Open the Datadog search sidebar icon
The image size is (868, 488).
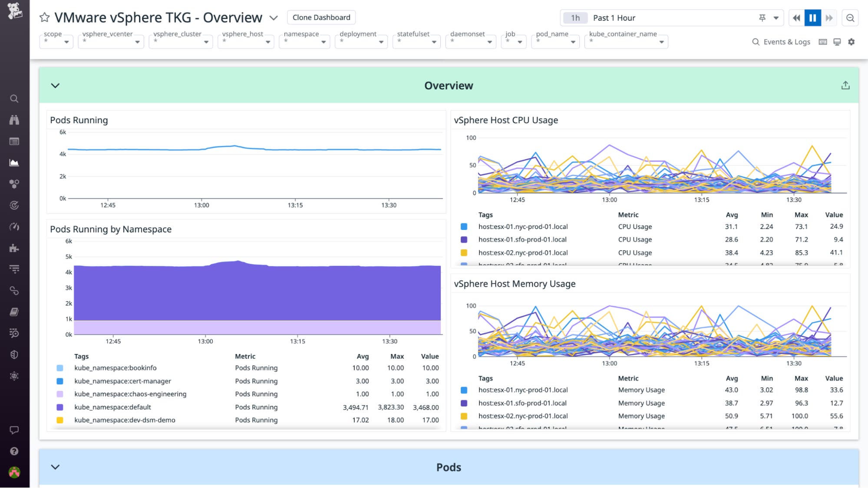click(x=14, y=98)
